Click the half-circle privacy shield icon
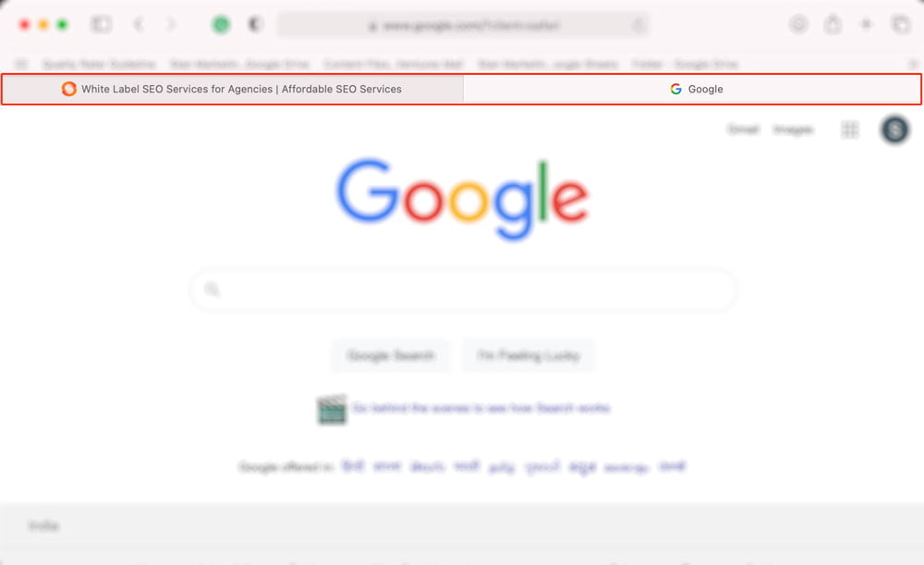Screen dimensions: 924x565 click(x=255, y=24)
